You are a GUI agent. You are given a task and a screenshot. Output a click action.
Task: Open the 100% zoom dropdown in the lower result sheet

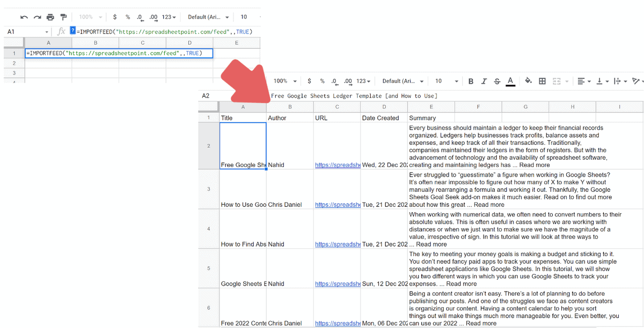point(286,81)
